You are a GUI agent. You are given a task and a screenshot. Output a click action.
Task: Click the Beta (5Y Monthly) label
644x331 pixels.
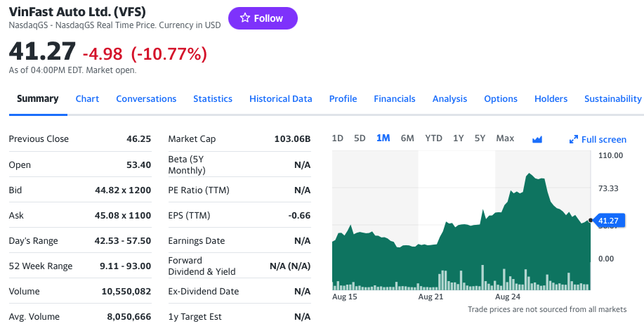[x=187, y=164]
